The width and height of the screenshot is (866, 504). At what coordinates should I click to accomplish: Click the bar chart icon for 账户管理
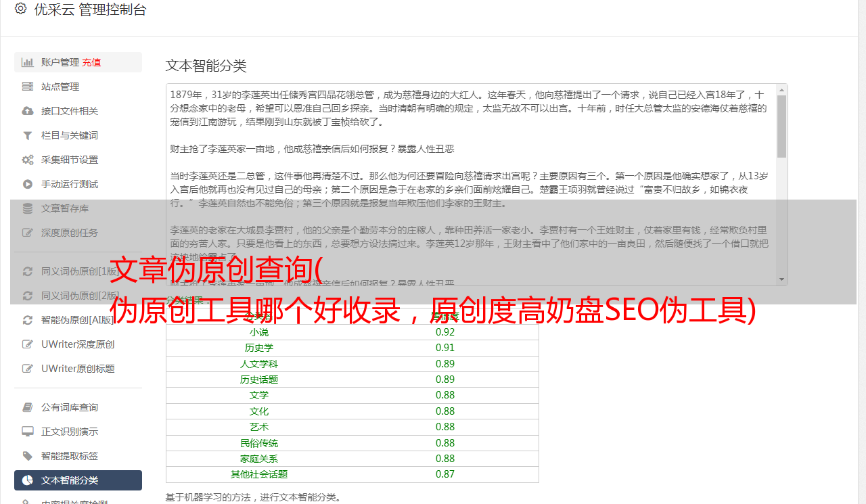point(28,62)
